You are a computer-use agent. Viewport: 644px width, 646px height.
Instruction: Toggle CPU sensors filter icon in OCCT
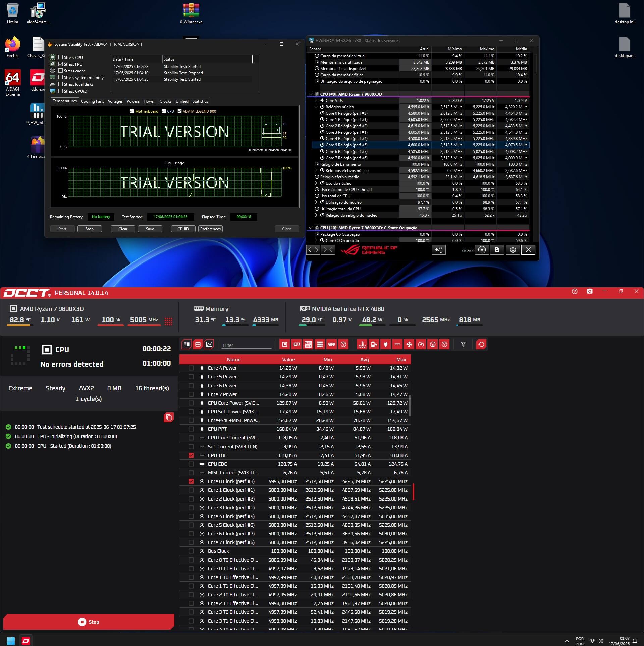285,344
